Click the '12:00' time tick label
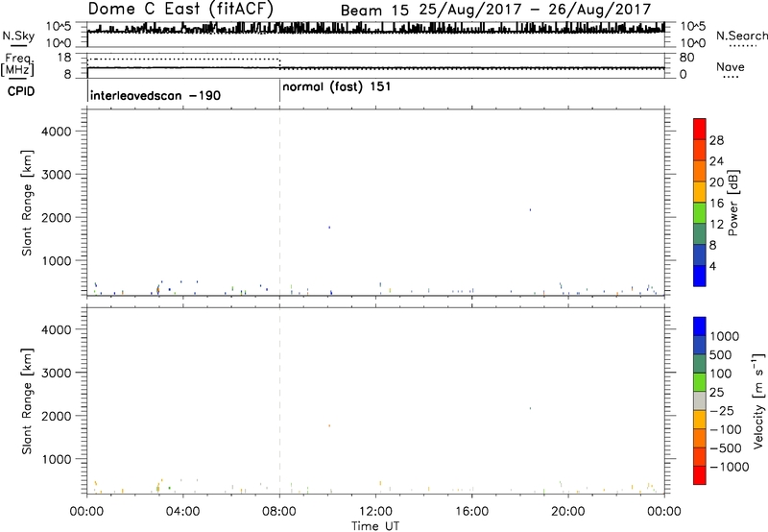Image resolution: width=768 pixels, height=532 pixels. (375, 512)
